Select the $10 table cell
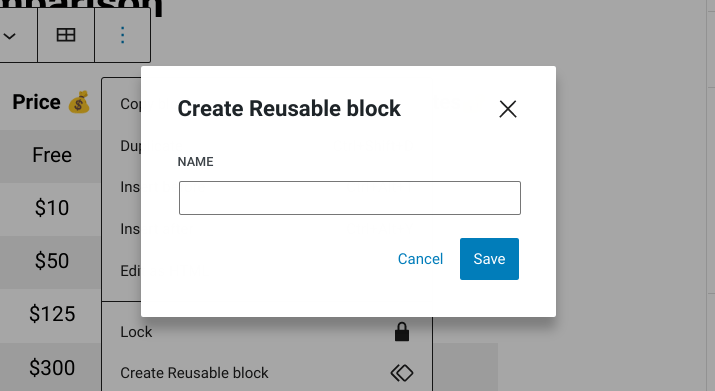The image size is (715, 391). [x=50, y=209]
